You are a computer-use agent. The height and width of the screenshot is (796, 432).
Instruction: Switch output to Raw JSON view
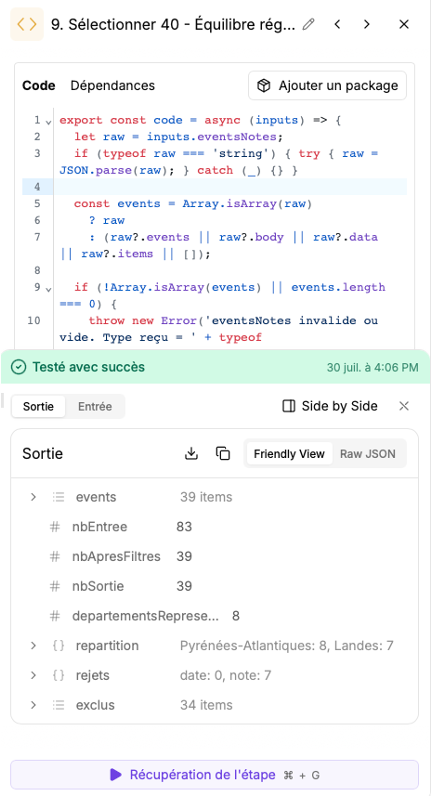(368, 454)
